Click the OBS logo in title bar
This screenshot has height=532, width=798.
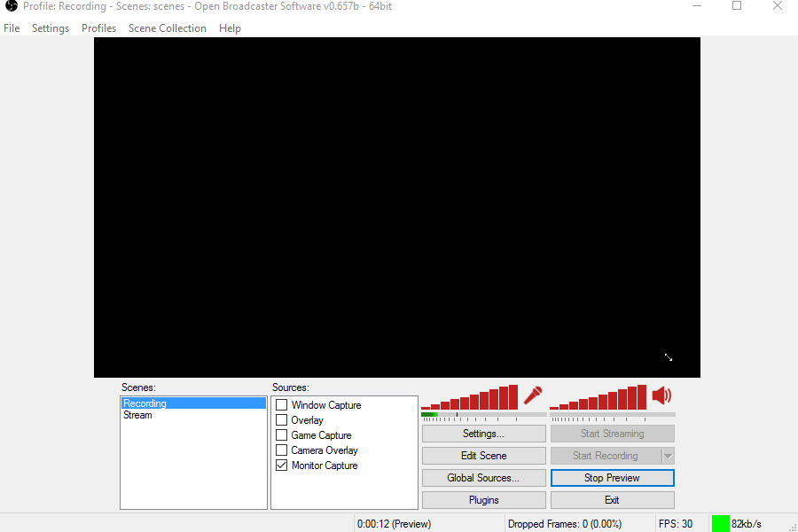[x=12, y=6]
